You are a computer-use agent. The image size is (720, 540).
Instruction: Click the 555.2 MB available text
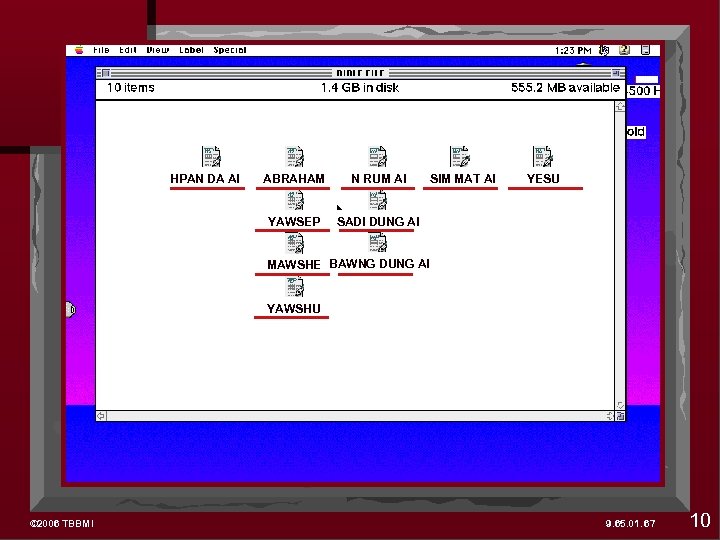(x=565, y=88)
